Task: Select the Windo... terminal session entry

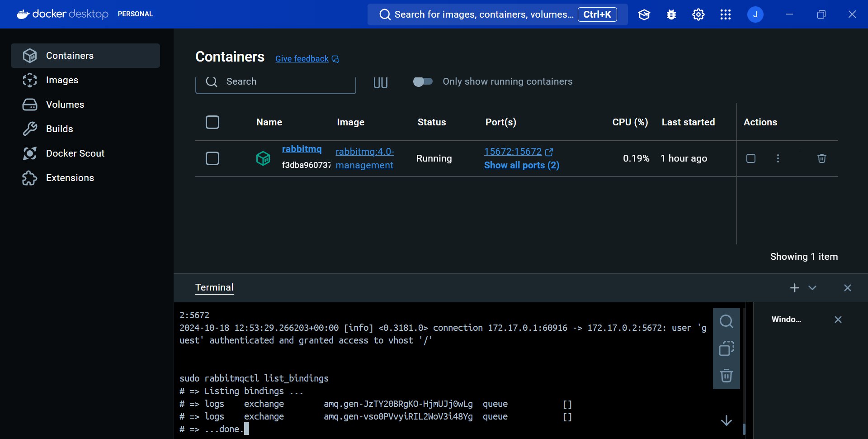Action: pyautogui.click(x=786, y=320)
